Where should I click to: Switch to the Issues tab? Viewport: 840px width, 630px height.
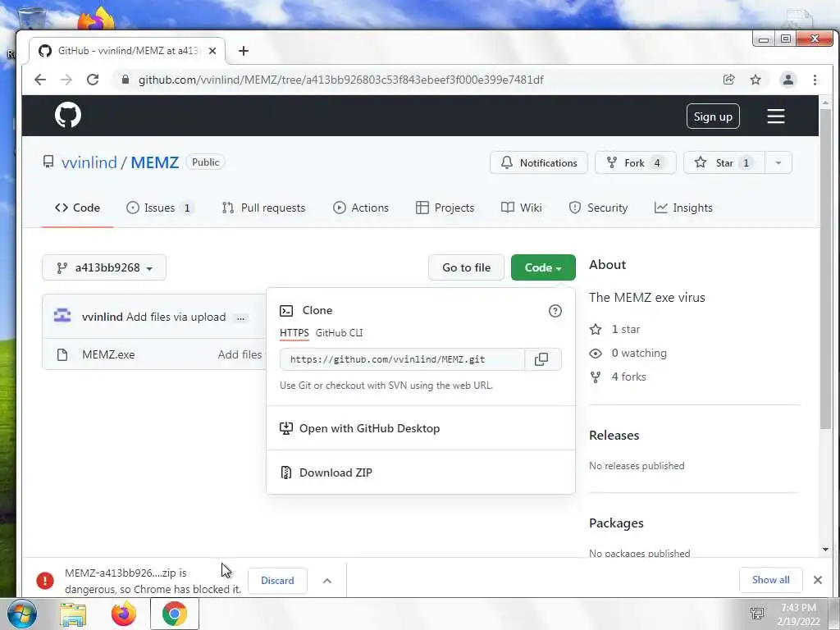pos(160,208)
